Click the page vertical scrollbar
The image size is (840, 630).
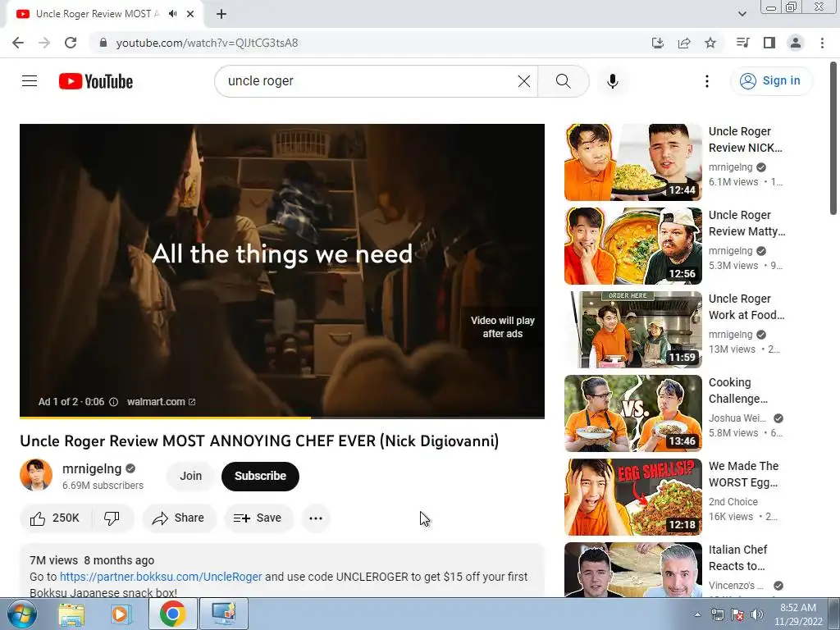(833, 139)
